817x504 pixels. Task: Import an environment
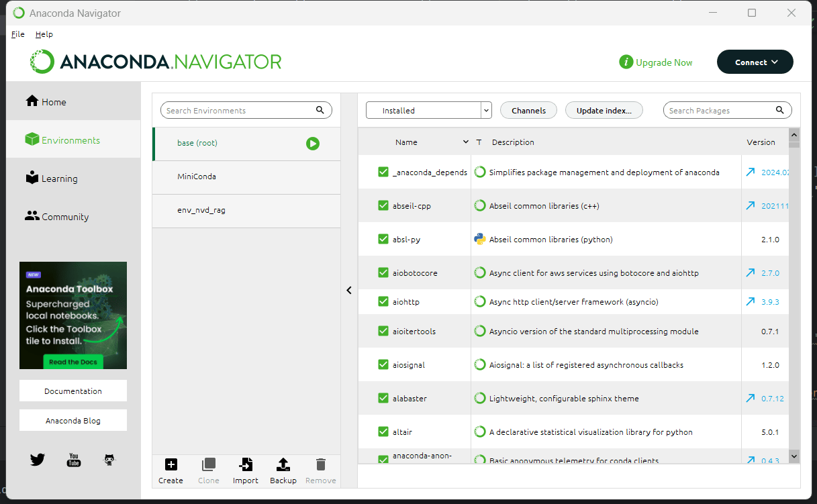(246, 471)
